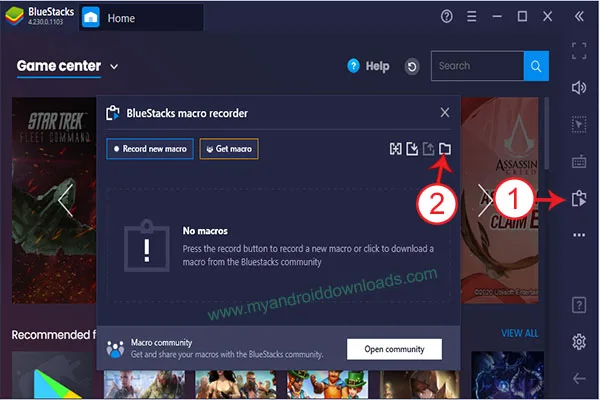Click the volume speaker sidebar icon

click(579, 88)
